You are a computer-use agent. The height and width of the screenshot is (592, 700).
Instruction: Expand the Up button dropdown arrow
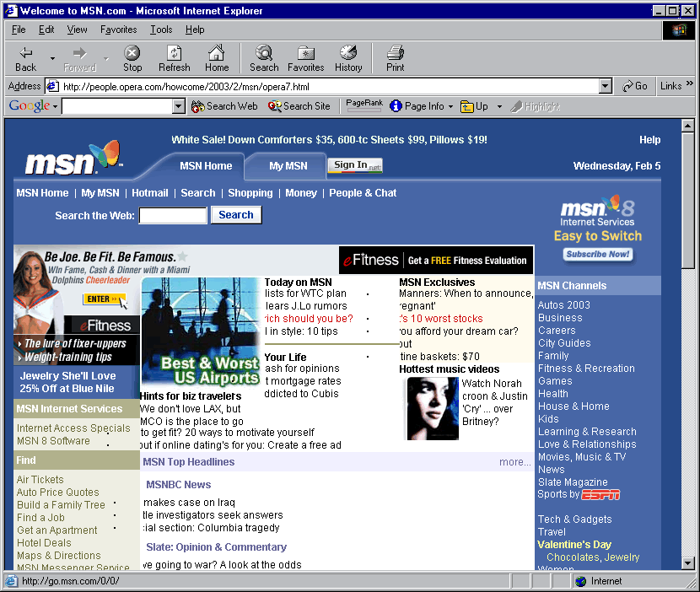499,107
